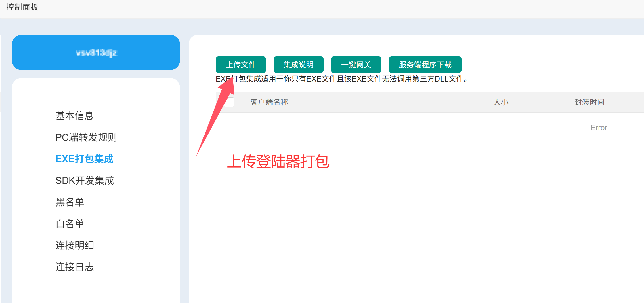
Task: Click the 一键网关 gateway button
Action: 356,65
